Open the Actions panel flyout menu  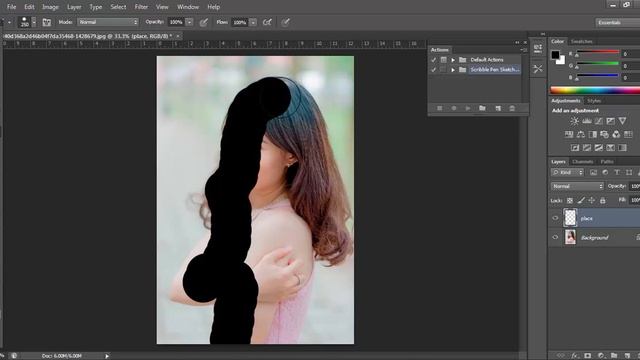pos(524,50)
